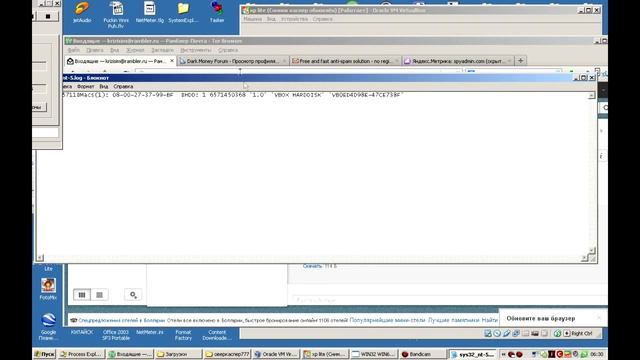
Task: Open Журнал menu in Tor Browser
Action: [x=135, y=50]
